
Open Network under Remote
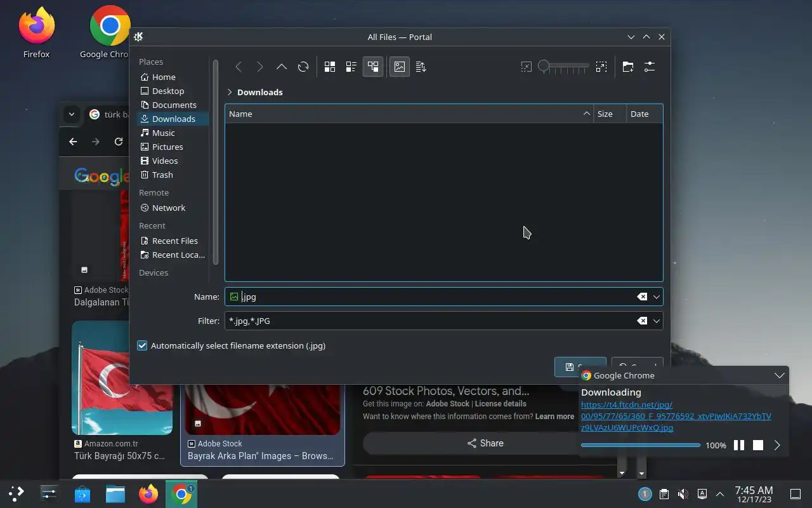pos(173,208)
